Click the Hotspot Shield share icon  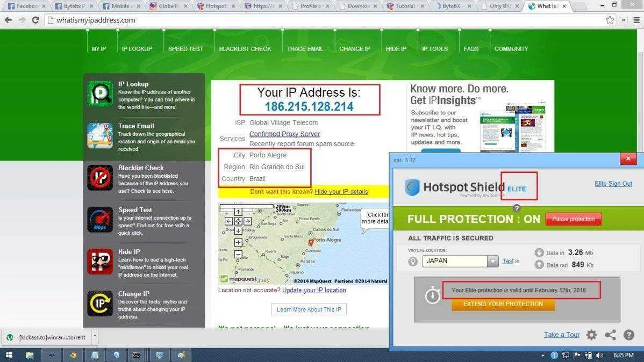pyautogui.click(x=610, y=335)
